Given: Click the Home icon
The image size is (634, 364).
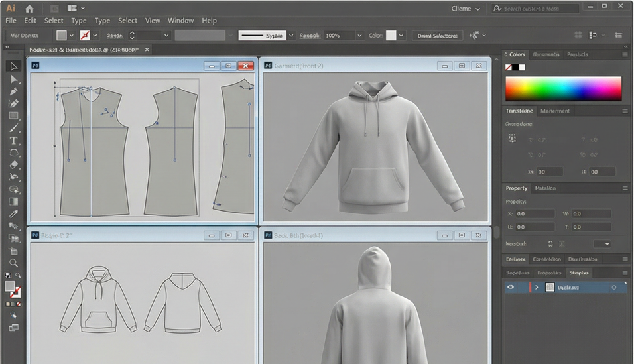Looking at the screenshot, I should pos(29,9).
